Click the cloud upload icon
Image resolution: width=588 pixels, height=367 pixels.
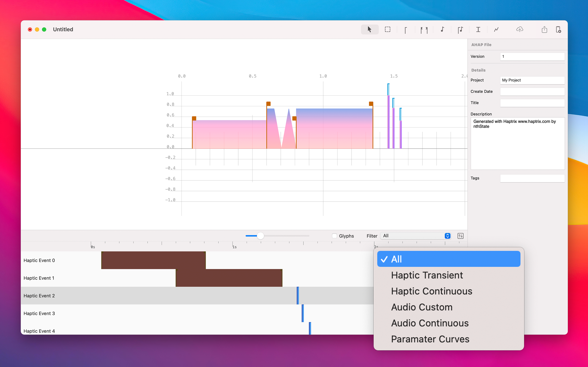pyautogui.click(x=519, y=29)
